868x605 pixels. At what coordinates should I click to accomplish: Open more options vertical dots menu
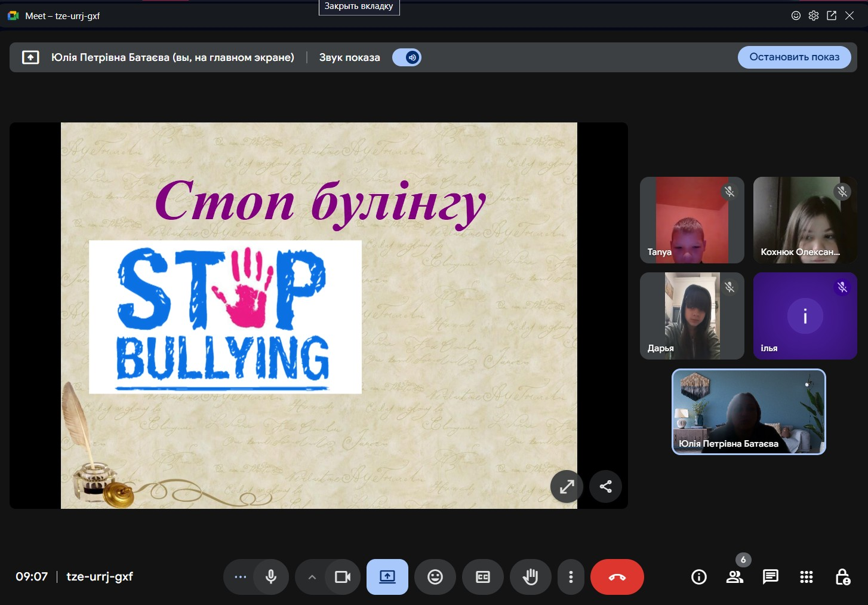coord(571,577)
